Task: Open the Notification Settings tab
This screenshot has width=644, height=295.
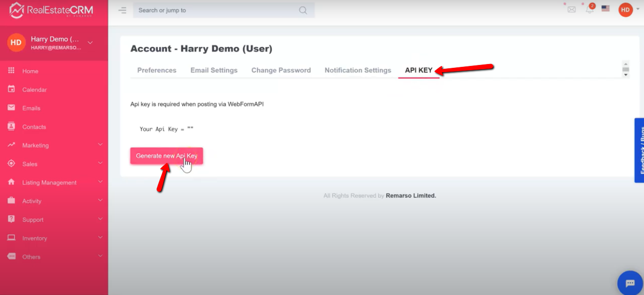Action: 358,70
